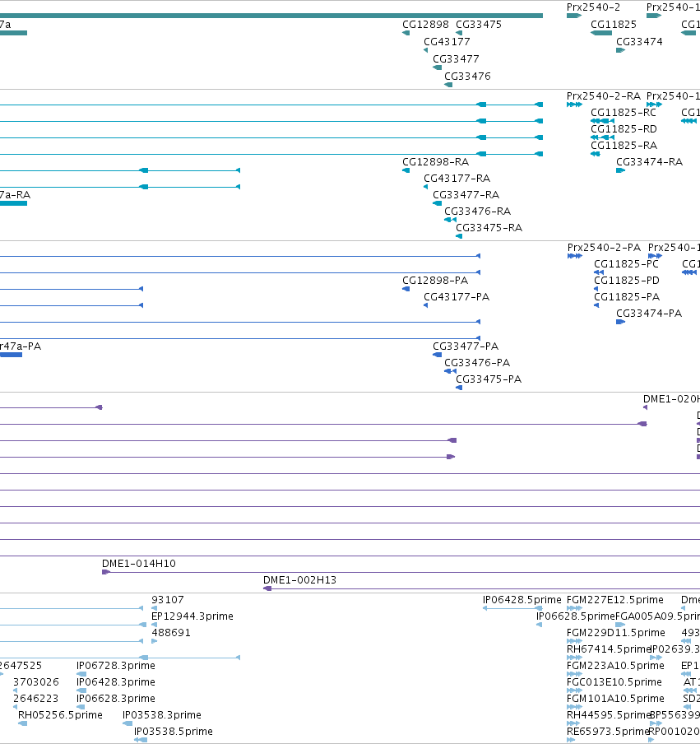Open the CG33476 gene label
The image size is (700, 744).
467,76
